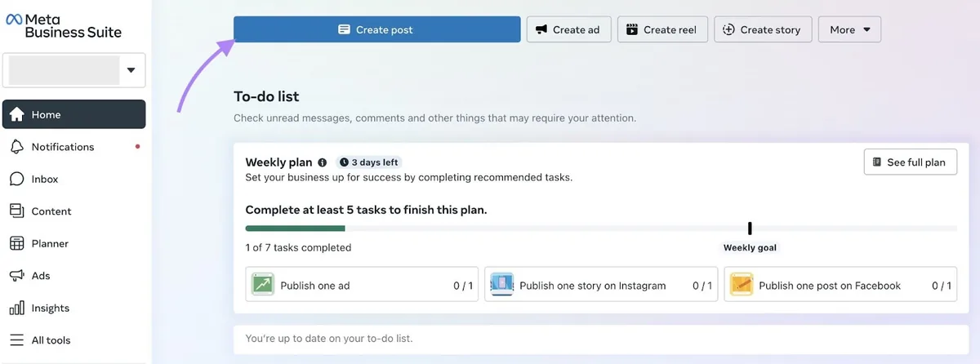This screenshot has width=980, height=364.
Task: Open the account selector dropdown
Action: 74,70
